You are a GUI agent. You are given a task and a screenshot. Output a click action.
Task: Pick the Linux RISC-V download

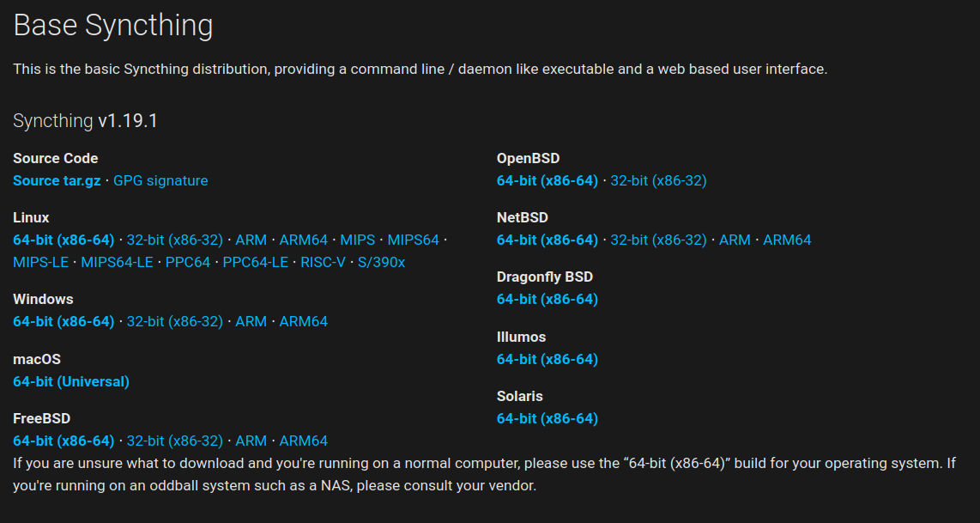(324, 262)
